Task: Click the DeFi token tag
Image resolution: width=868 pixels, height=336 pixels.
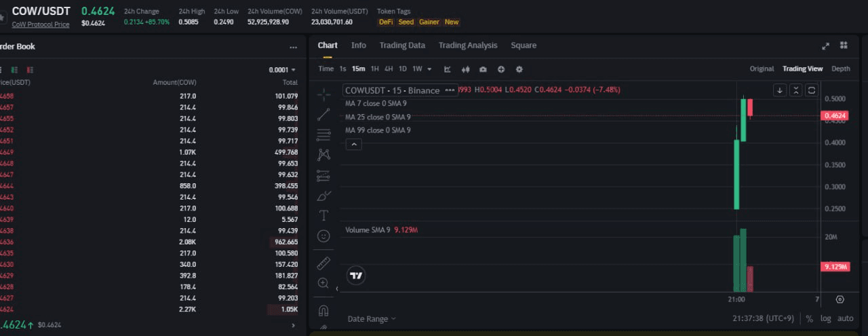Action: 386,22
